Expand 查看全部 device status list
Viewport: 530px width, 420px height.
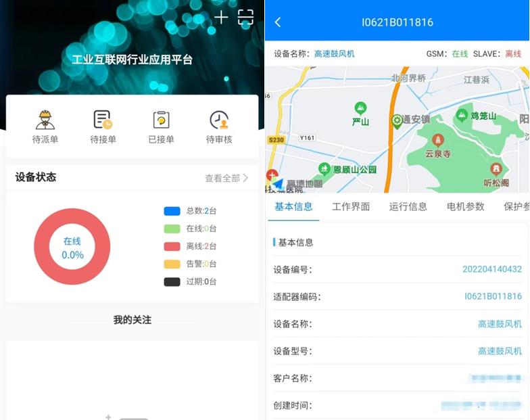[x=226, y=179]
